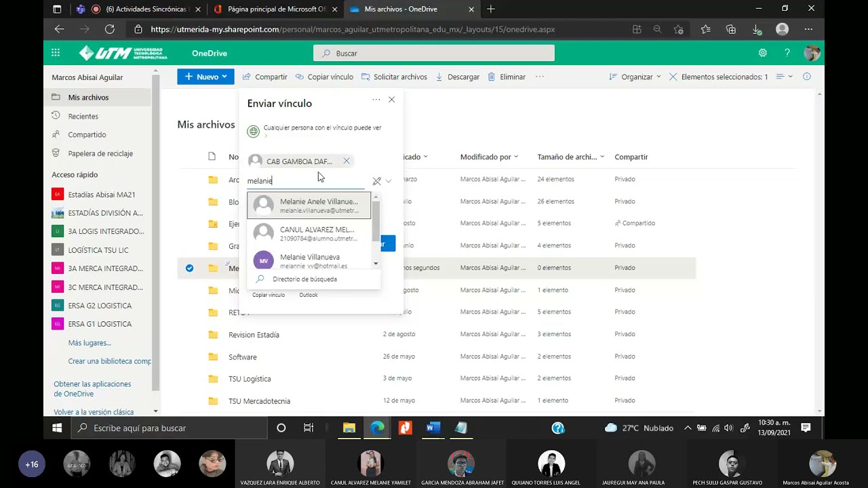
Task: Open the account profile picture
Action: coord(812,53)
